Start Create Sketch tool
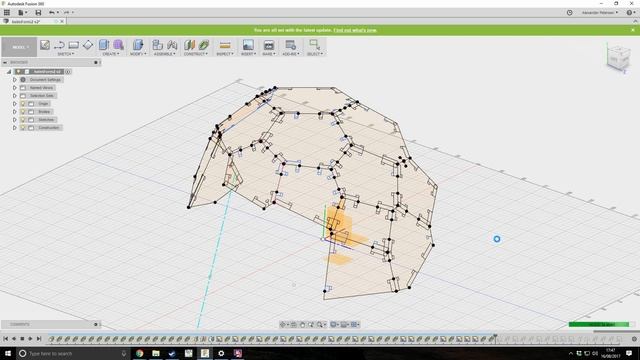The width and height of the screenshot is (640, 360). click(44, 45)
